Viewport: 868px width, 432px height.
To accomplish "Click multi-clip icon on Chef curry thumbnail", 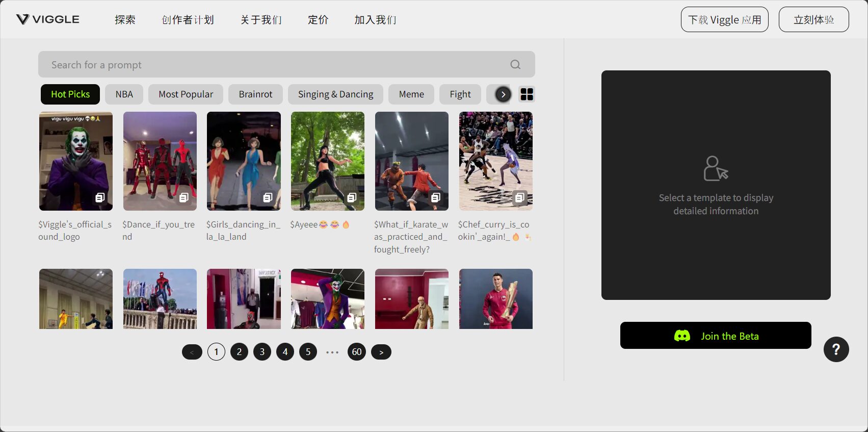I will (519, 197).
